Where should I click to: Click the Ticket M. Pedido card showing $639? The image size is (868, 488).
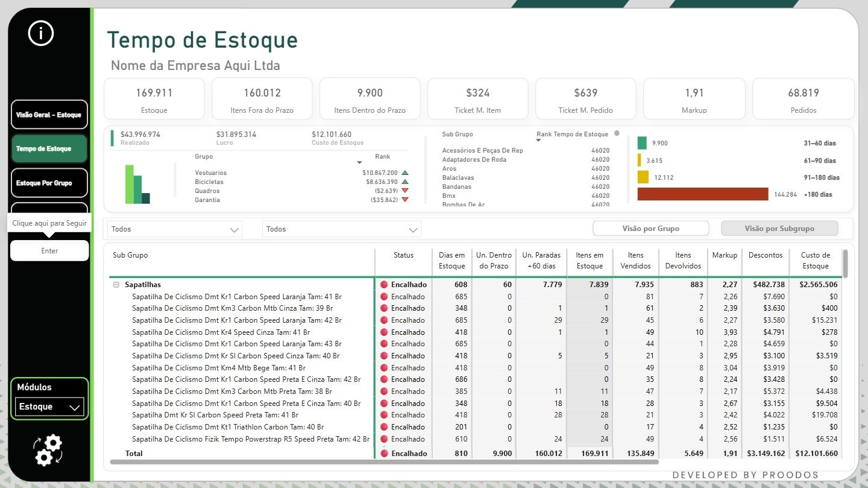[x=585, y=99]
